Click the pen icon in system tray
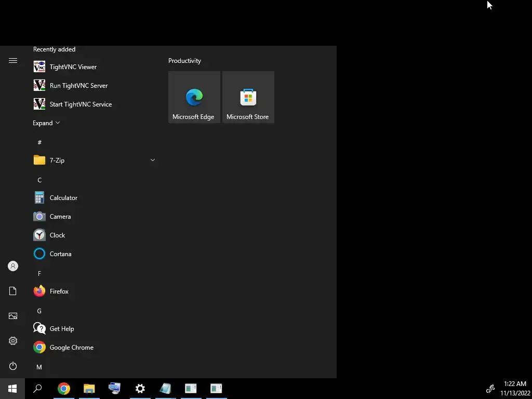 coord(490,389)
